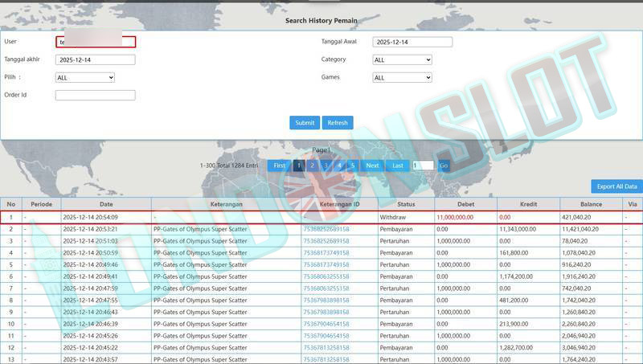Jump to the Last page
The image size is (643, 364).
point(398,166)
